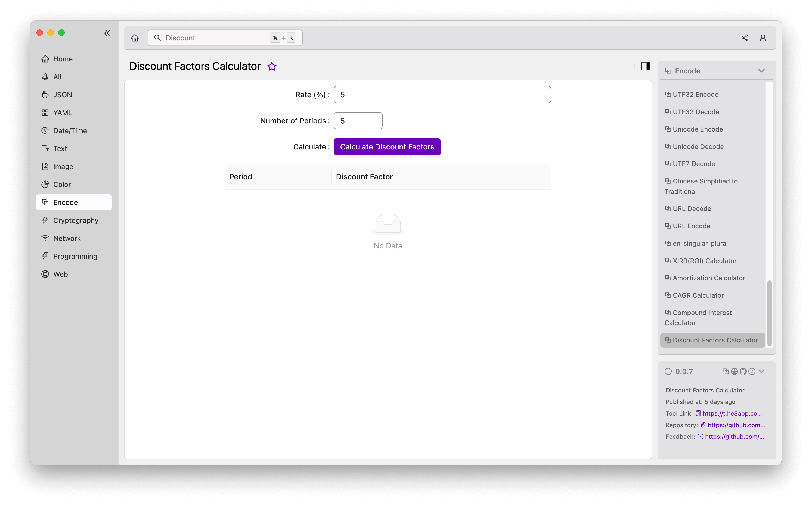The image size is (812, 505).
Task: Click the Number of Periods input field
Action: [358, 120]
